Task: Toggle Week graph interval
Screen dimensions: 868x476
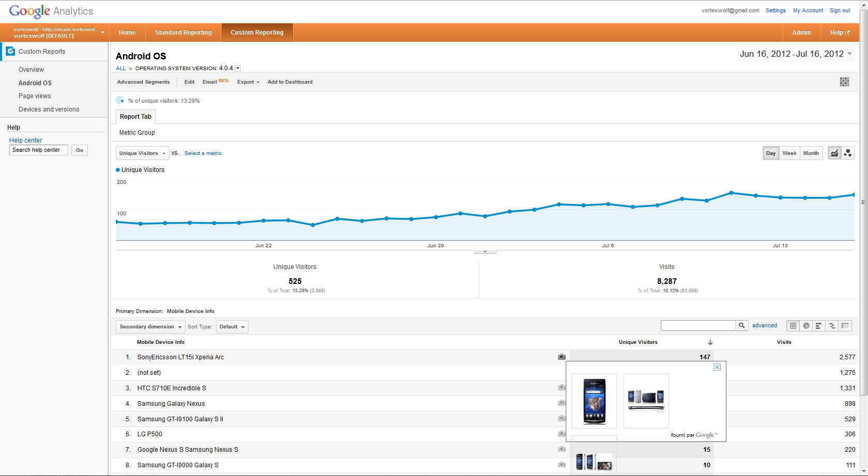Action: pyautogui.click(x=789, y=153)
